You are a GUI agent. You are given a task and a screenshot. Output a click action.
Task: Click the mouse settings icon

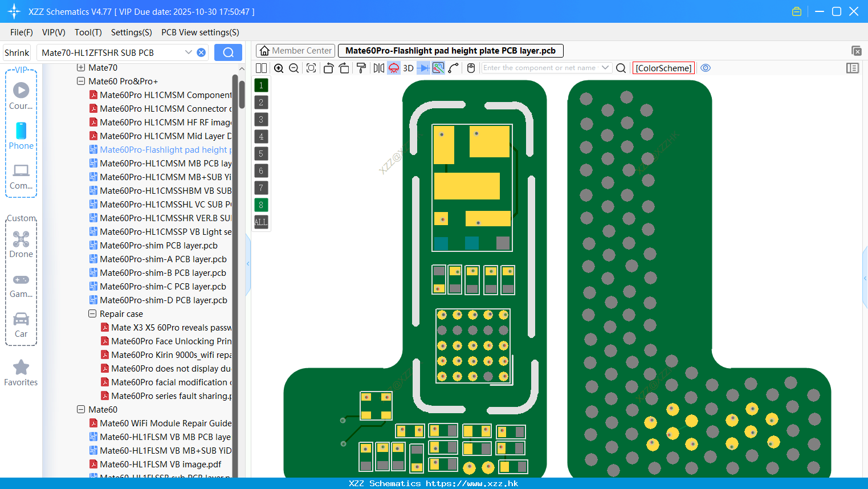coord(471,68)
